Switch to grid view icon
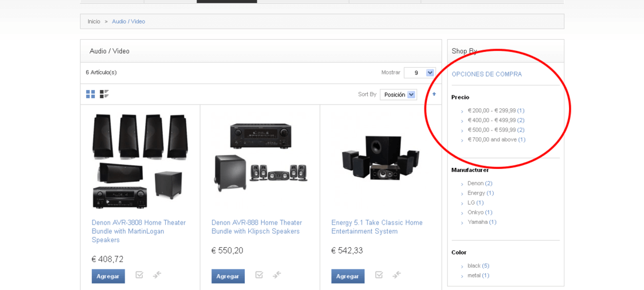Viewport: 644px width, 290px height. [x=90, y=94]
